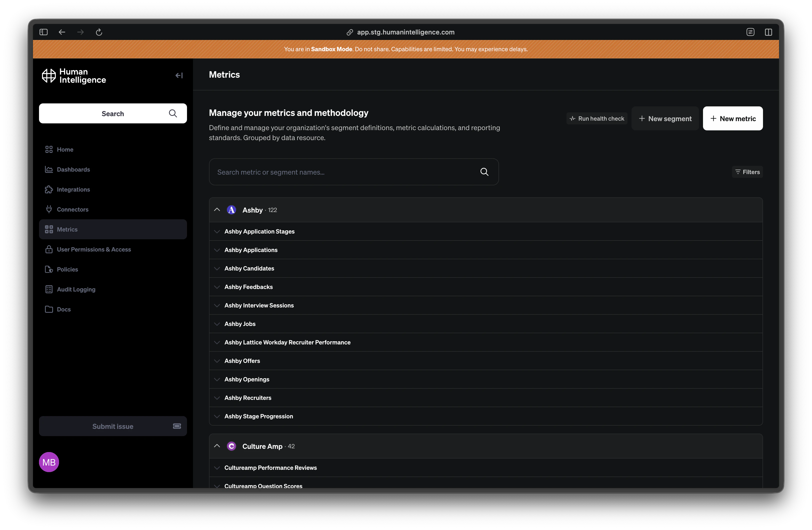This screenshot has width=812, height=530.
Task: Open Integrations in the sidebar
Action: pyautogui.click(x=113, y=190)
